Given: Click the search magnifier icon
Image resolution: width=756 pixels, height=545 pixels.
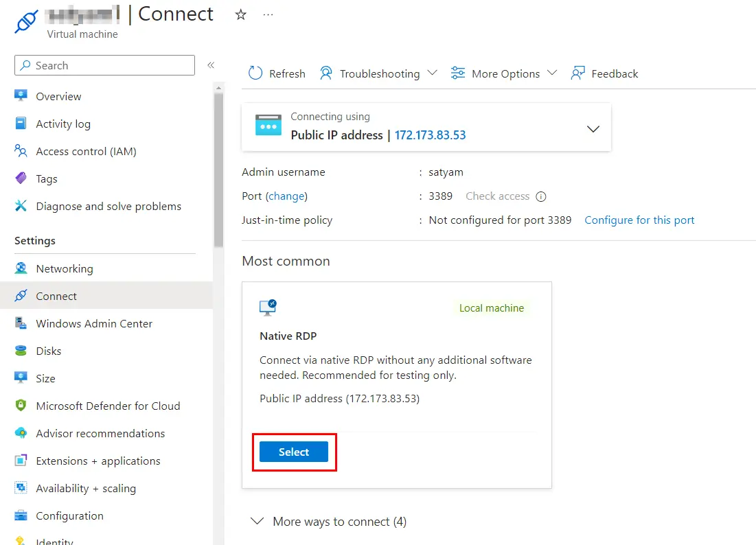Looking at the screenshot, I should click(x=25, y=65).
